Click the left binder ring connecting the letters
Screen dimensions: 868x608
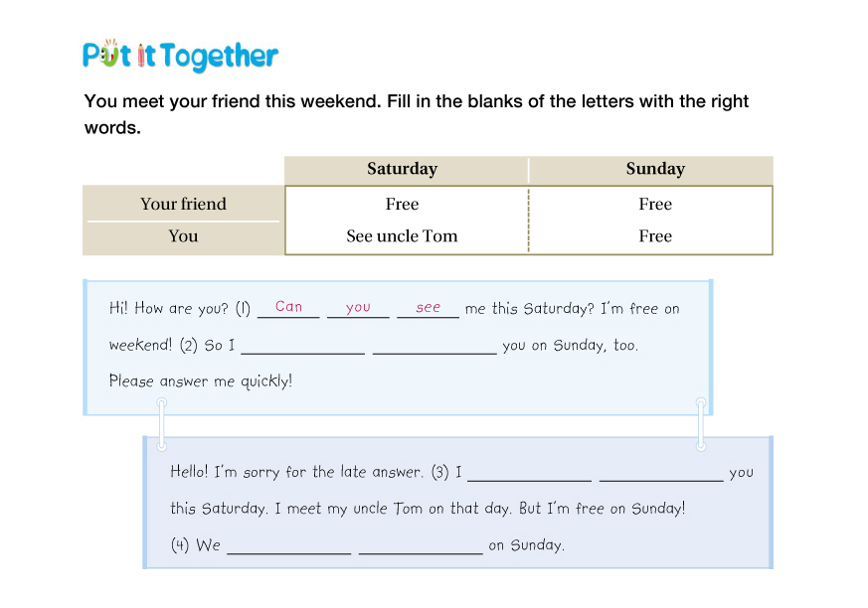(x=161, y=424)
